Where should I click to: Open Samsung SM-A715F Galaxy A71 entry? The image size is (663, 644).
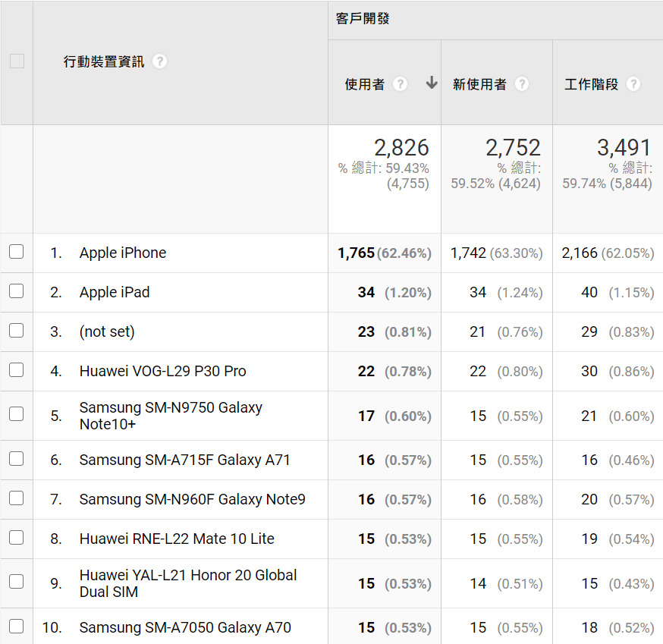[x=184, y=460]
